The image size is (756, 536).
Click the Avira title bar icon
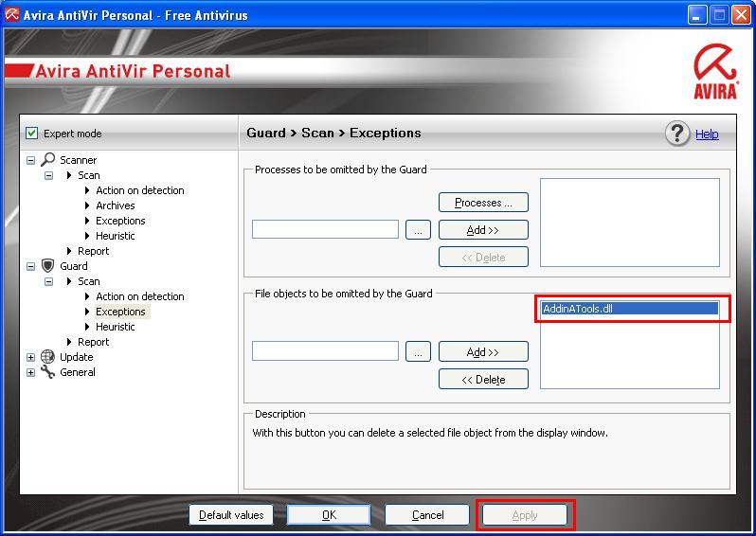pos(11,15)
